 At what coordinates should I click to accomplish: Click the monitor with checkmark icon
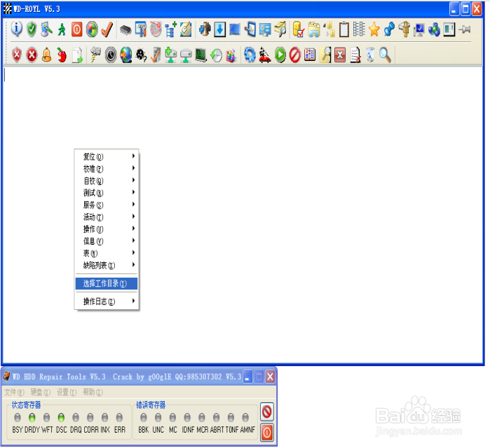419,30
